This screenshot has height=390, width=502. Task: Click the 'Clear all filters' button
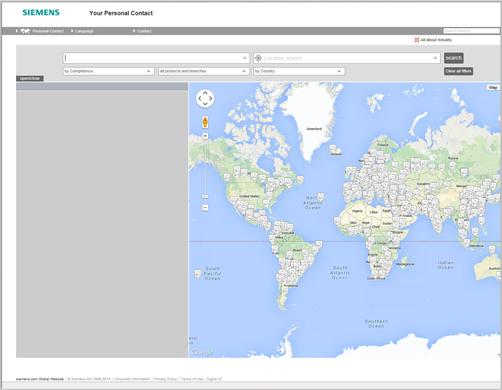click(x=458, y=71)
